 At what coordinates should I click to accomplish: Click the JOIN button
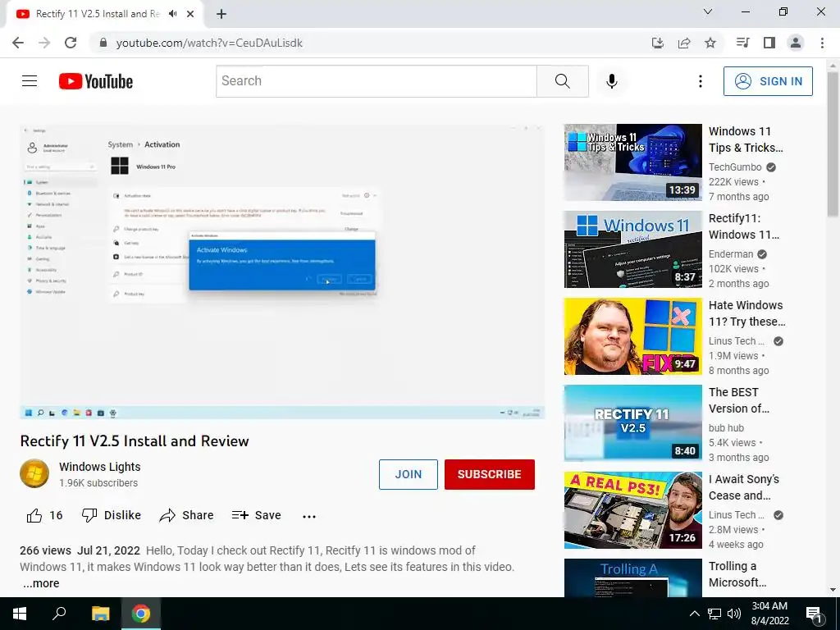(x=409, y=474)
